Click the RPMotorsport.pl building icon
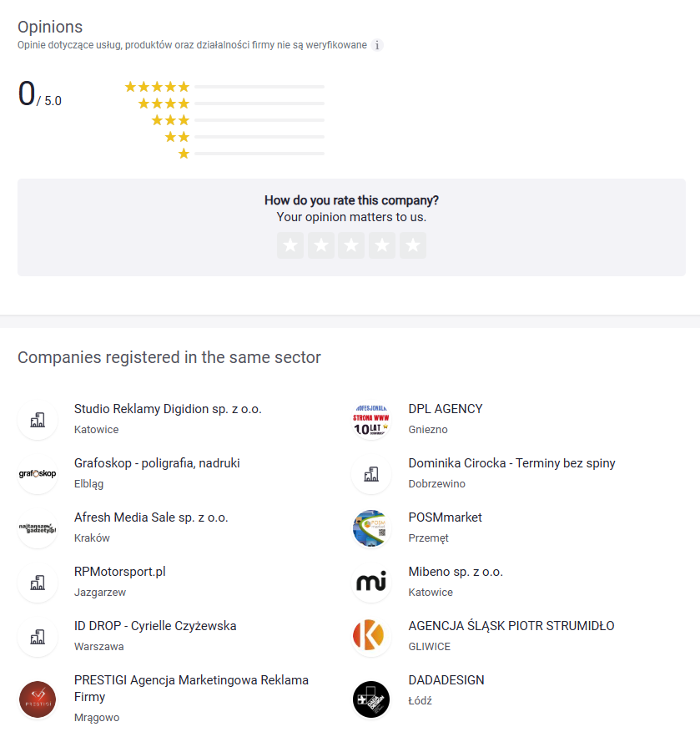700x747 pixels. [x=38, y=583]
